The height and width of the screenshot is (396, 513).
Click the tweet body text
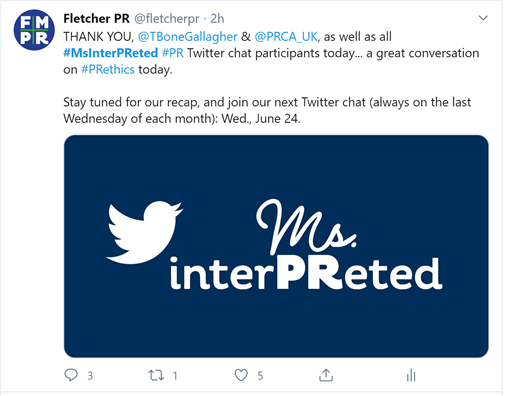tap(271, 77)
